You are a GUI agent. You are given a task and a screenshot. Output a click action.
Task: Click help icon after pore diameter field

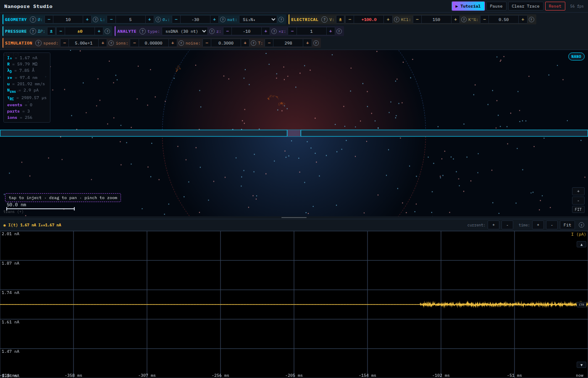pyautogui.click(x=95, y=19)
